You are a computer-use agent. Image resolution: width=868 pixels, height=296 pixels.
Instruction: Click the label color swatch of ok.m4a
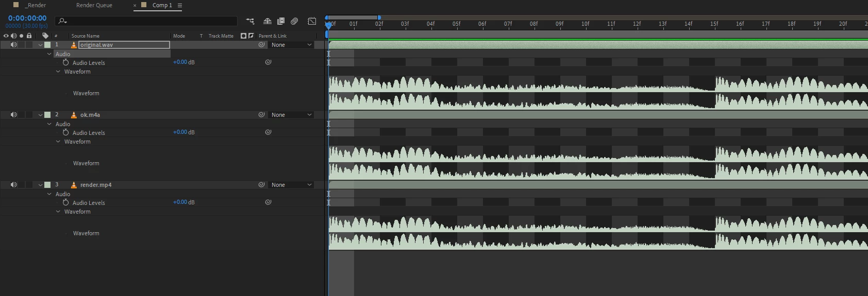tap(47, 115)
